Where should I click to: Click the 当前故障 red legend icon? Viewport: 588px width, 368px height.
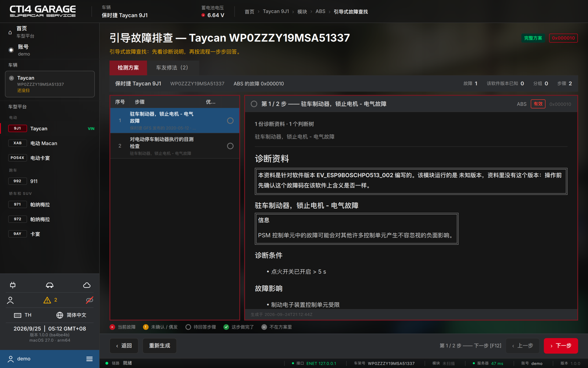click(x=112, y=327)
